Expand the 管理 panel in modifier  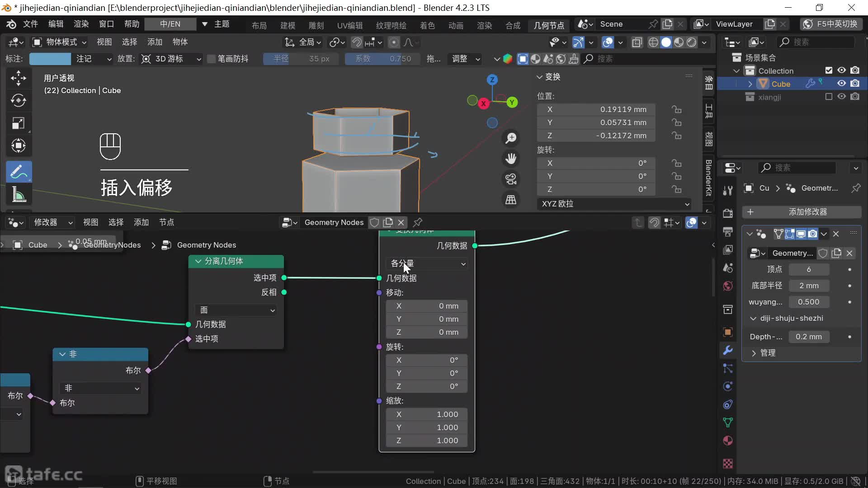767,353
